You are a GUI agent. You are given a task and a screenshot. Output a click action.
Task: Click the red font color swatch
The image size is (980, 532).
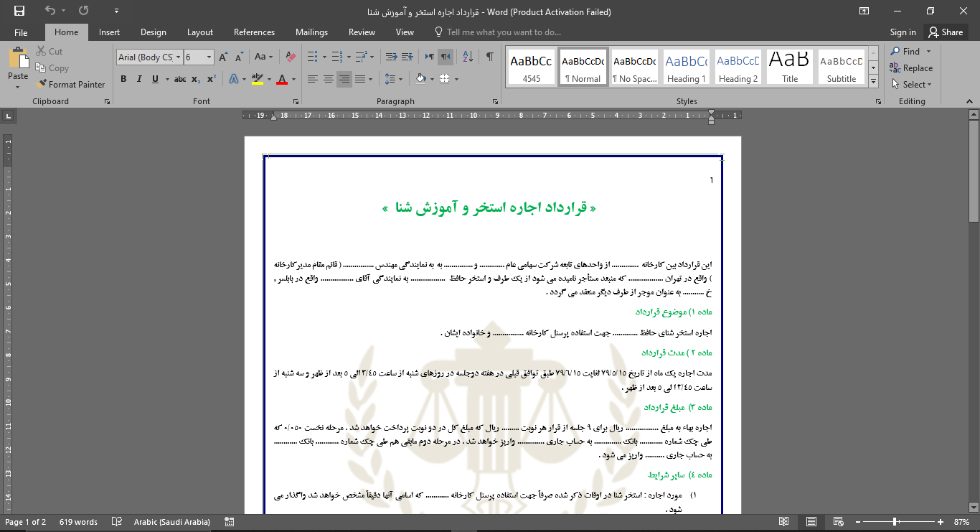tap(282, 79)
